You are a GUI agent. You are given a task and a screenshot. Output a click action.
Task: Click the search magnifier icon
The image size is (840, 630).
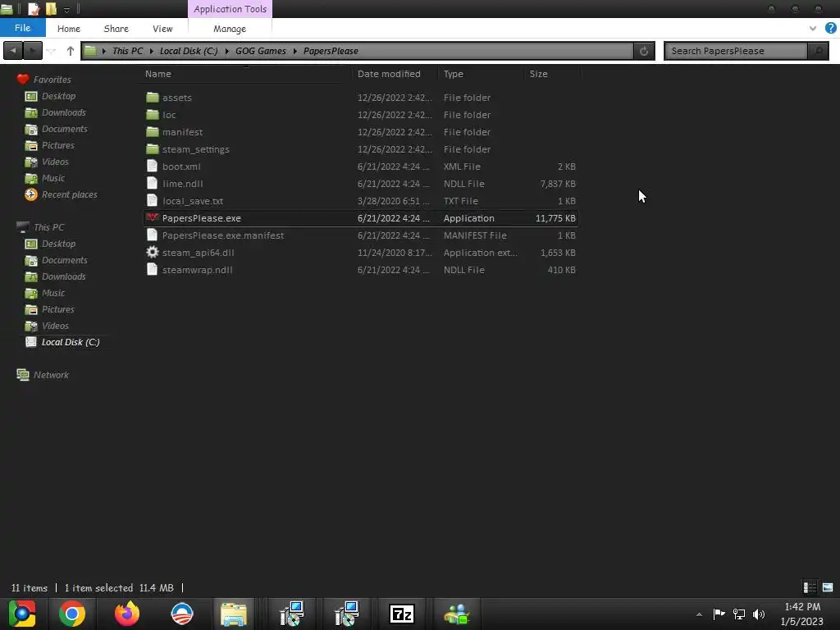(x=818, y=51)
